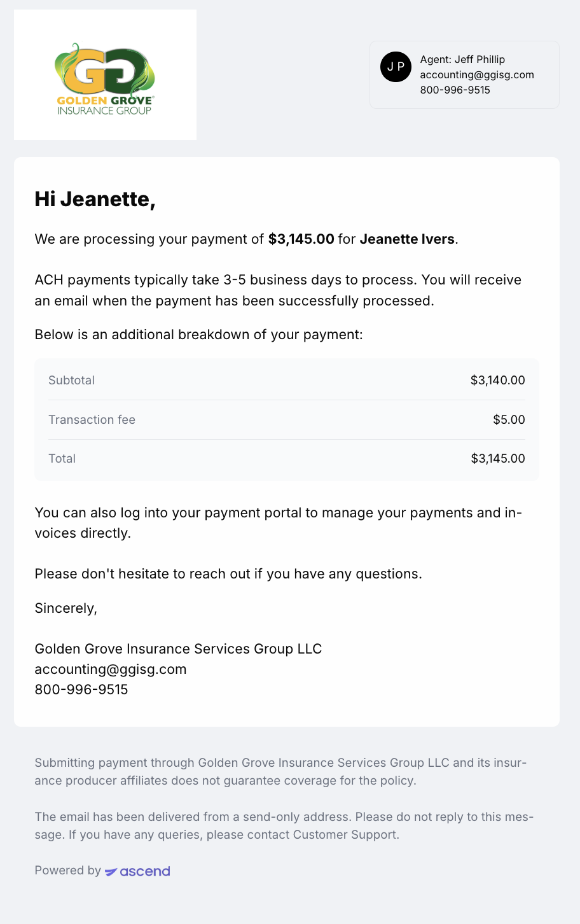Click the Powered by text

[x=67, y=870]
